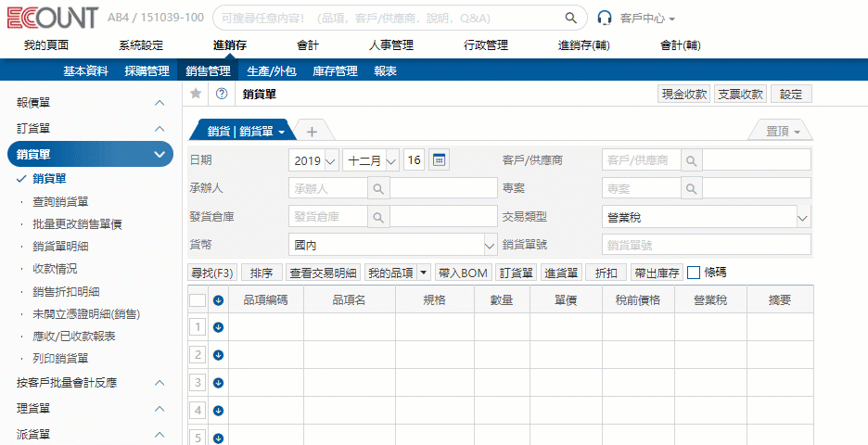Click the top search bar magnifier icon
The height and width of the screenshot is (445, 868).
point(570,18)
